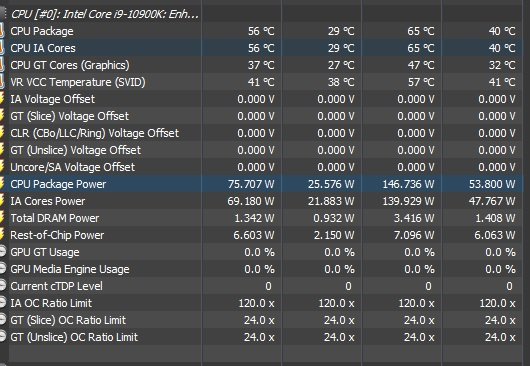Click the 0.932 W DRAM power value
Image resolution: width=530 pixels, height=366 pixels.
click(334, 218)
